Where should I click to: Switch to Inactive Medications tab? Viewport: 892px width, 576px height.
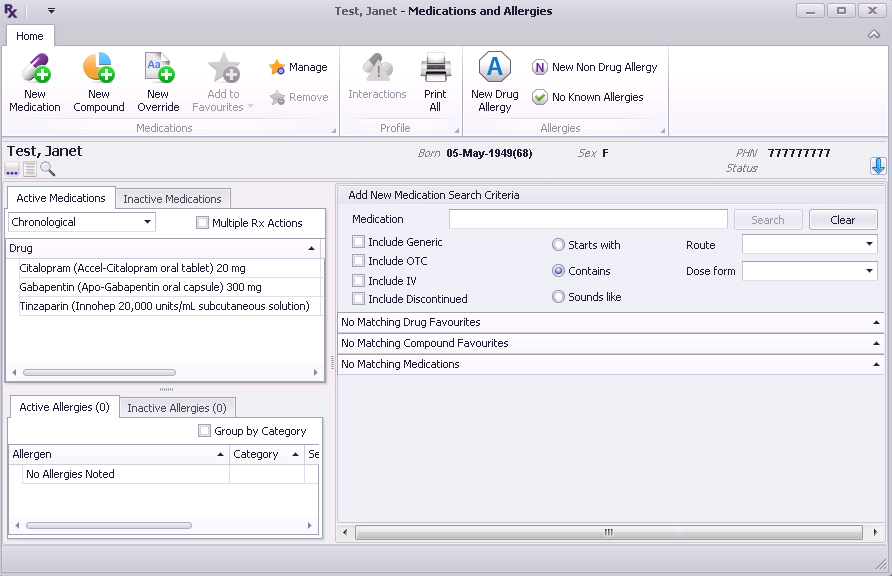point(172,199)
